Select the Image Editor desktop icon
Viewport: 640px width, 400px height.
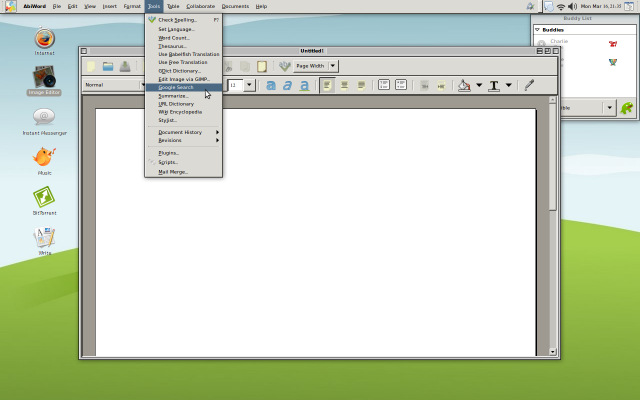point(44,77)
